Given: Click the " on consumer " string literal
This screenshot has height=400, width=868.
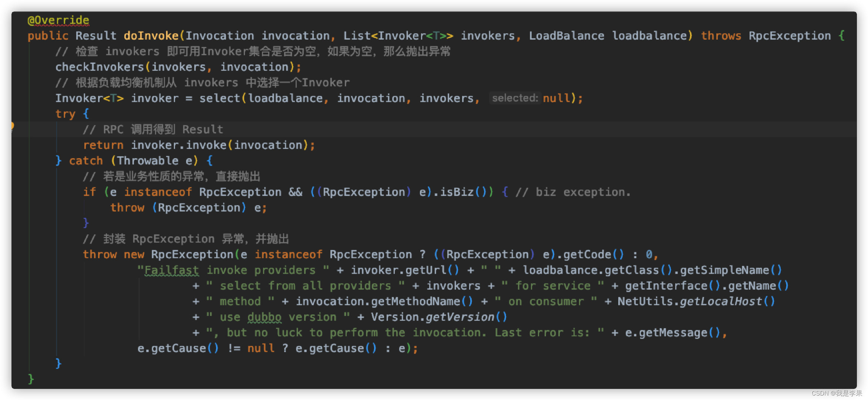Looking at the screenshot, I should click(x=546, y=301).
